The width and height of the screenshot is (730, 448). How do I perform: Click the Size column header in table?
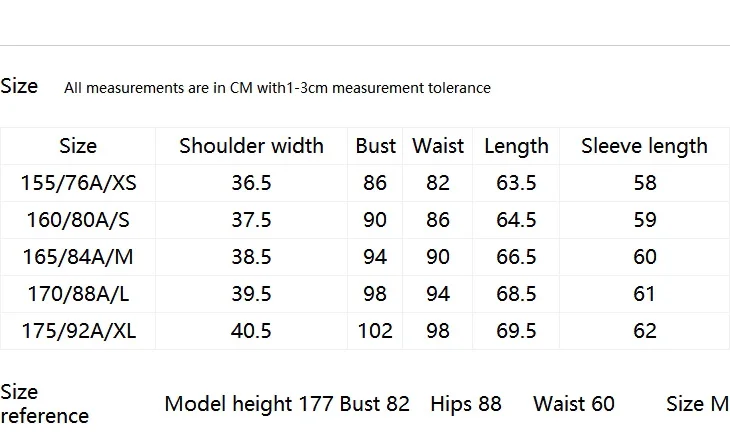[78, 146]
